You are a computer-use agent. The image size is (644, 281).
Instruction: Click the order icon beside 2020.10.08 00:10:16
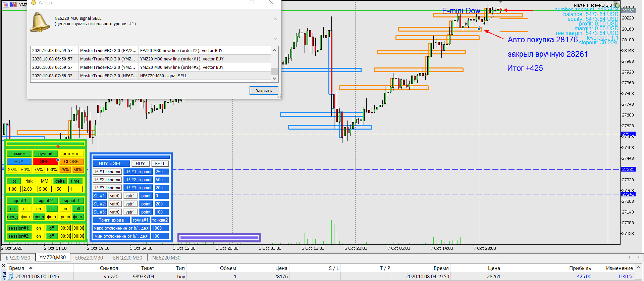point(10,276)
